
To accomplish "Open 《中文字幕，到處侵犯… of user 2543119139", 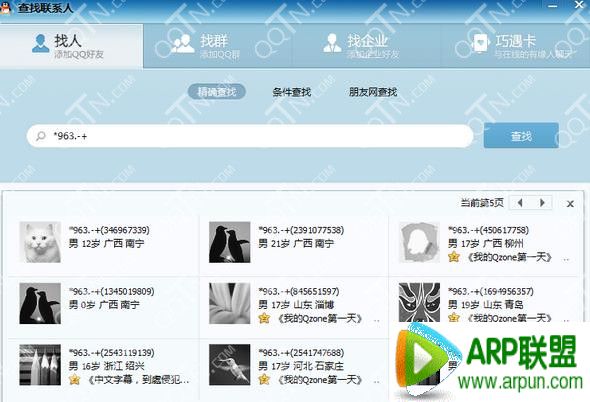I will coord(138,380).
